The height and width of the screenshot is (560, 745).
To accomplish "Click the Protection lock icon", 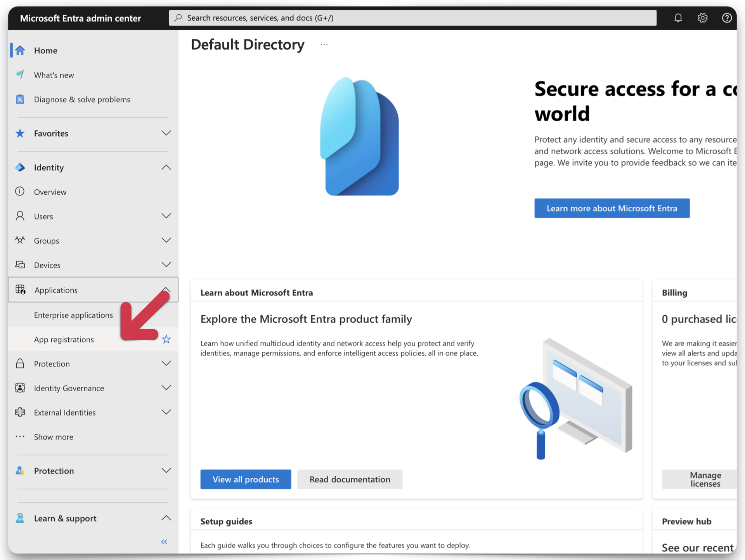I will (x=20, y=363).
